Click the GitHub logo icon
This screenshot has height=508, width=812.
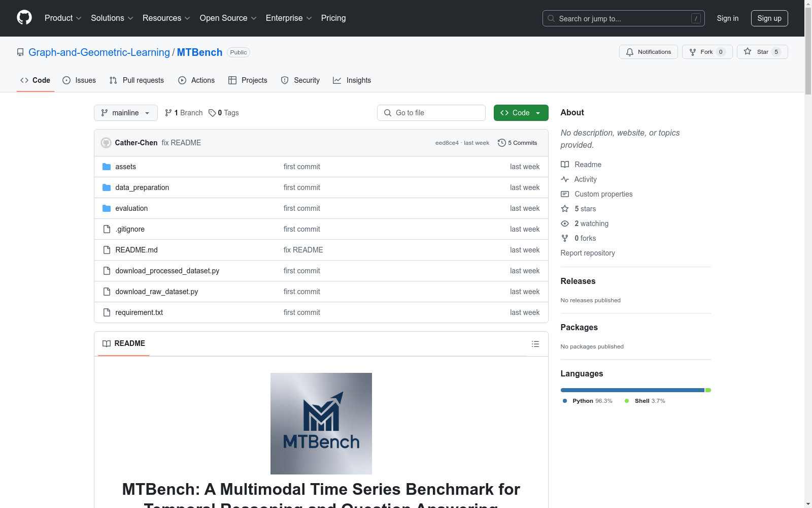point(24,18)
